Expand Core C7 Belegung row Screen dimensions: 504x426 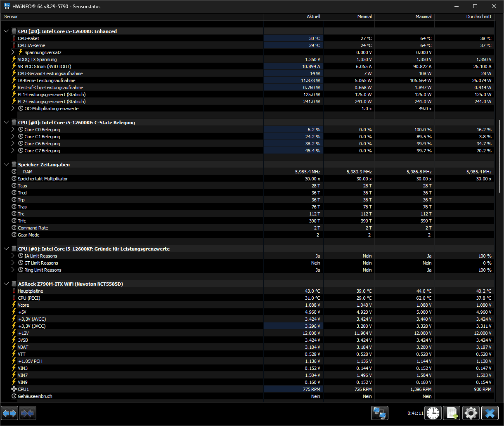click(x=13, y=151)
